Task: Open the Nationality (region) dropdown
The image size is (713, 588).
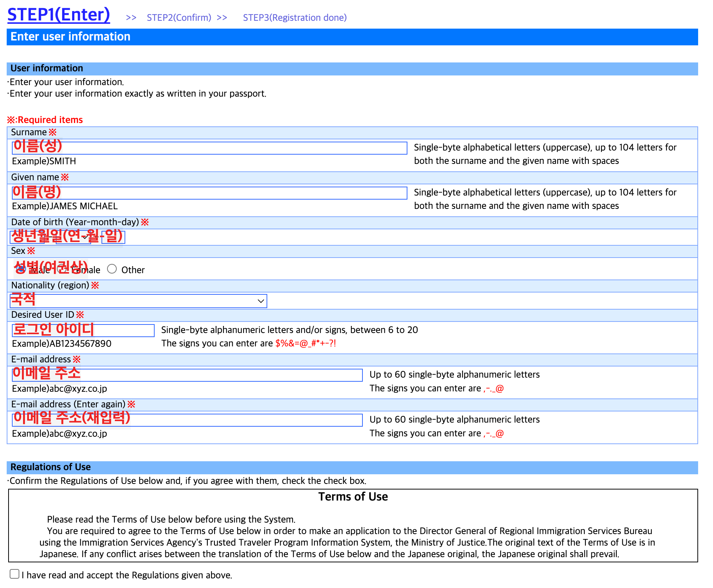Action: click(x=138, y=301)
